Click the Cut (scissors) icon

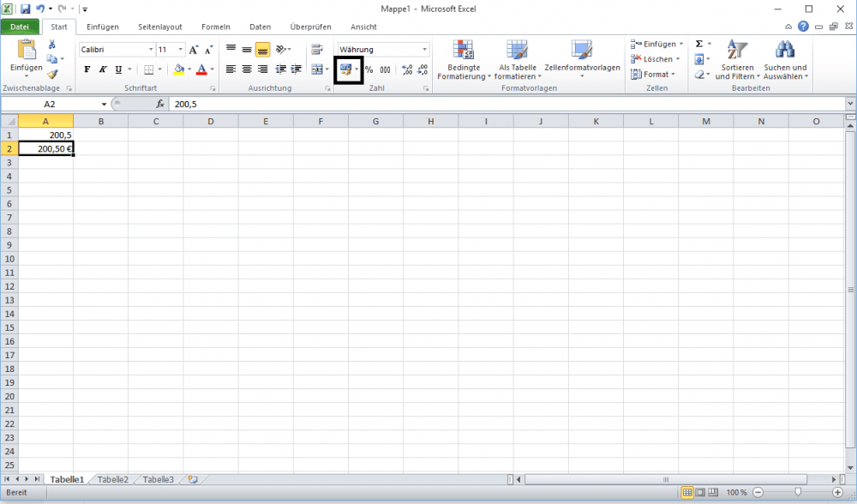[52, 45]
